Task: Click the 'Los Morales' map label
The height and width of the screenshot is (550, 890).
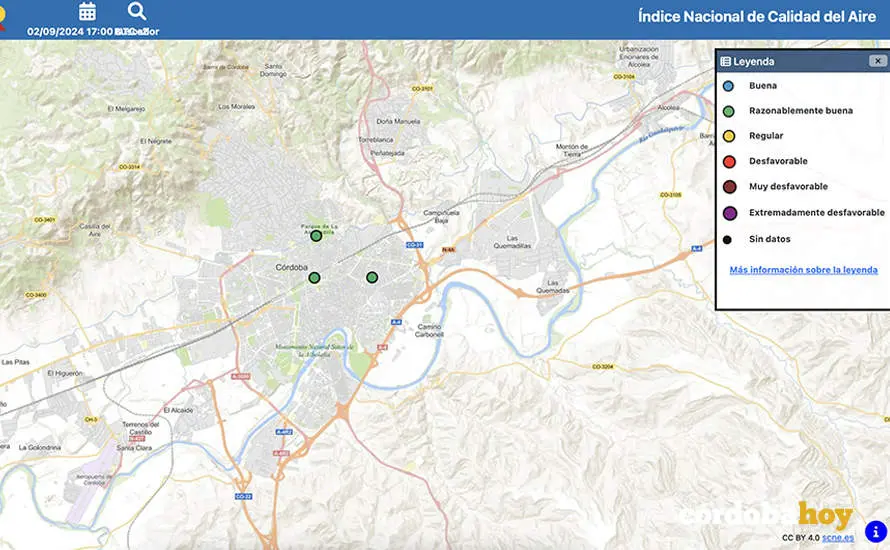Action: point(236,106)
